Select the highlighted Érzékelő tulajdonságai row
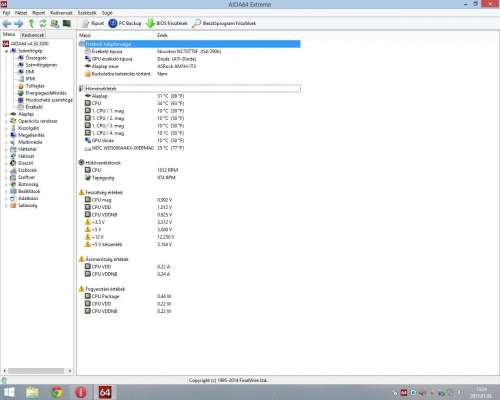This screenshot has width=500, height=400. click(x=189, y=44)
